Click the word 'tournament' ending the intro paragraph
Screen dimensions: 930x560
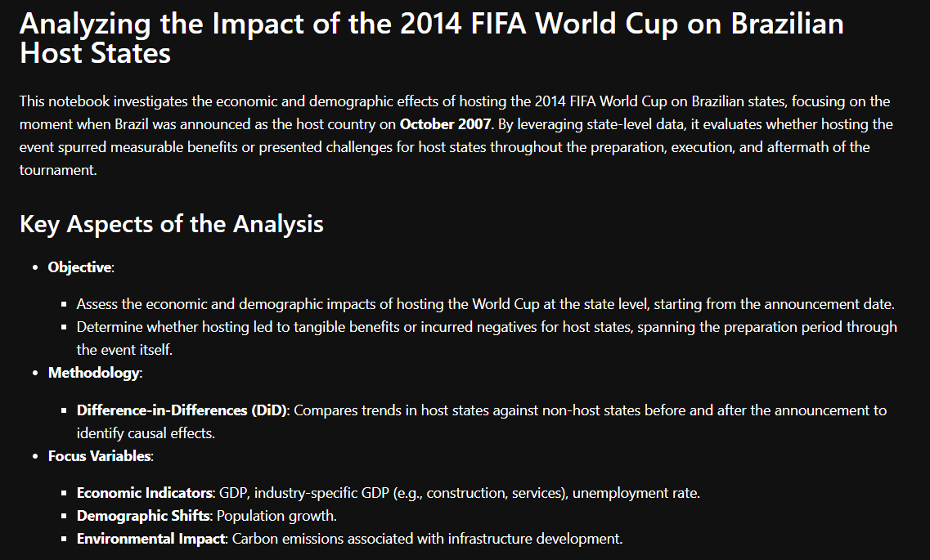pyautogui.click(x=57, y=170)
